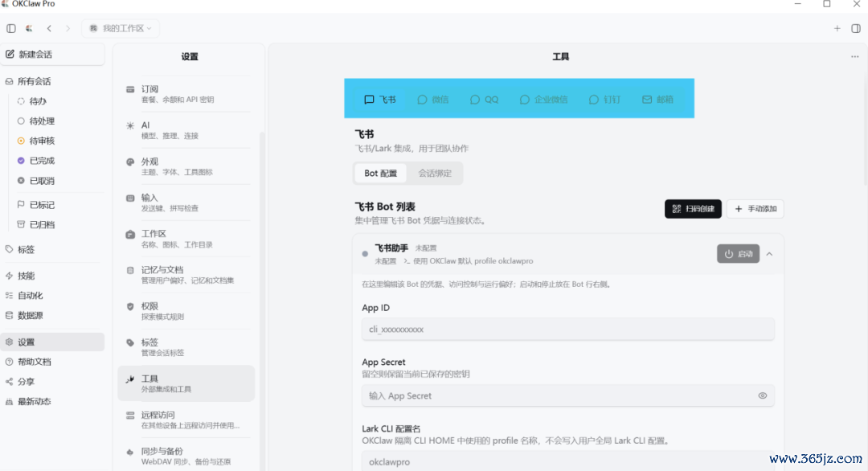
Task: Click the OKClaw logo icon in toolbar
Action: [29, 28]
